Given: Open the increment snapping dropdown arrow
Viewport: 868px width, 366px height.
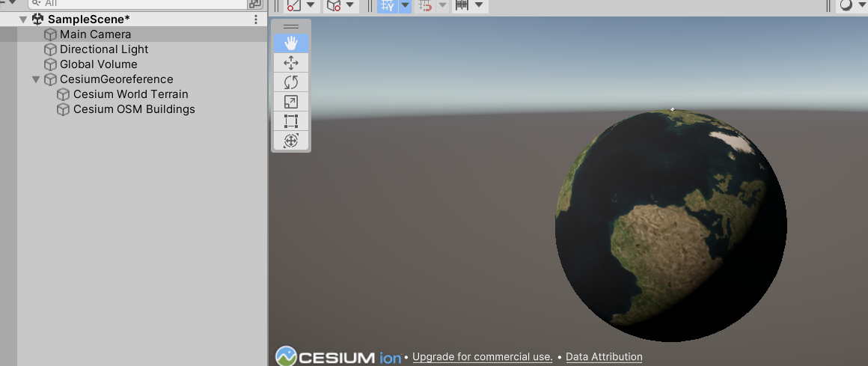Looking at the screenshot, I should tap(479, 5).
